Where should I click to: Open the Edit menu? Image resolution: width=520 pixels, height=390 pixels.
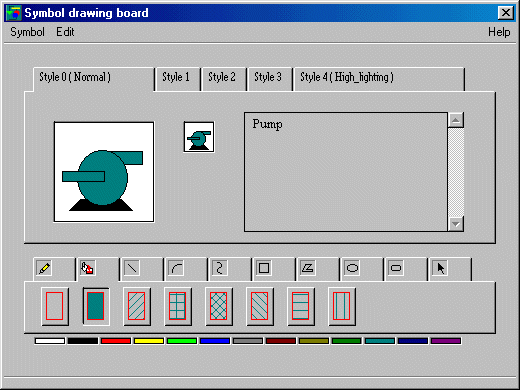(65, 32)
